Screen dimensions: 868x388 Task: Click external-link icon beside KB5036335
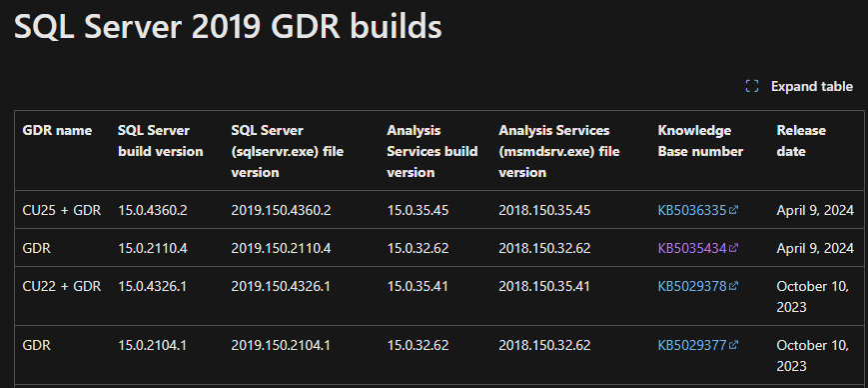point(733,210)
